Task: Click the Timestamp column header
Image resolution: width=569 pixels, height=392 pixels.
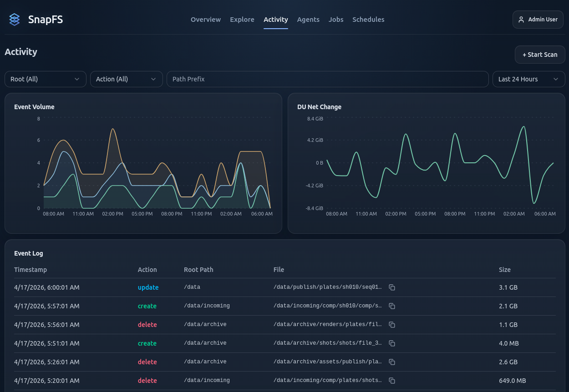Action: (30, 270)
